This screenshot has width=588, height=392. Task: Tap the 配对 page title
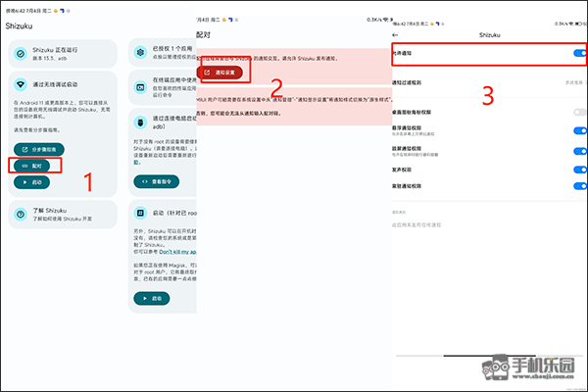(203, 35)
